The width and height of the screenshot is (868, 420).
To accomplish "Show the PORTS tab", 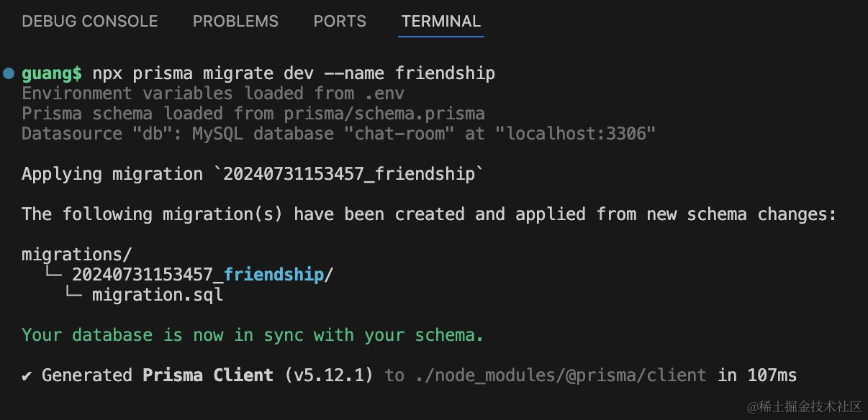I will 340,22.
